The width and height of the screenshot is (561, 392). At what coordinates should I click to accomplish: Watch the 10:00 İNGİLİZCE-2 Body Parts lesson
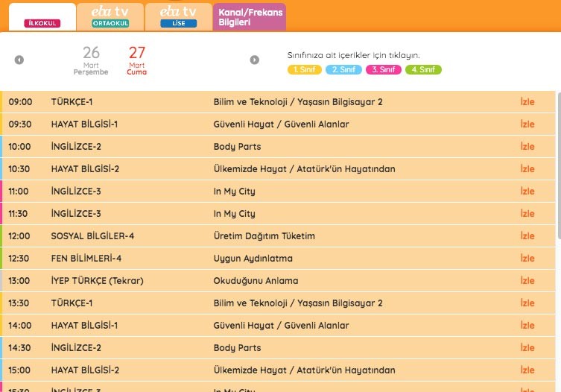point(527,147)
